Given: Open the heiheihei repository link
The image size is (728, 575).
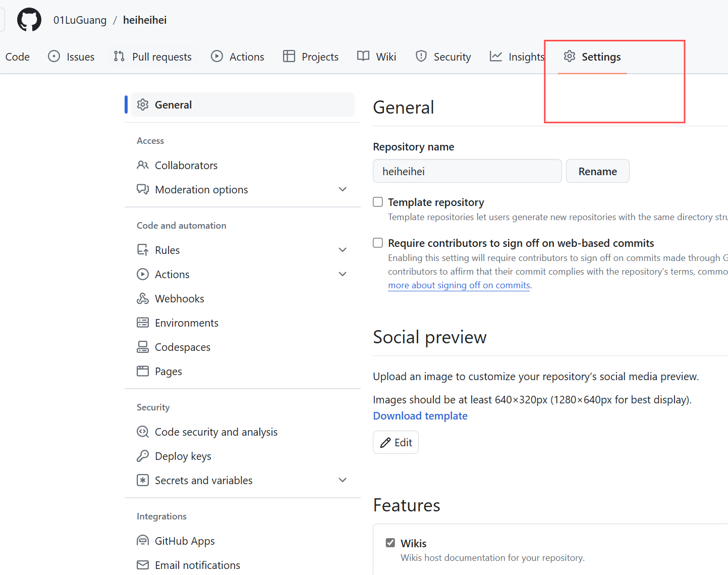Looking at the screenshot, I should 145,20.
